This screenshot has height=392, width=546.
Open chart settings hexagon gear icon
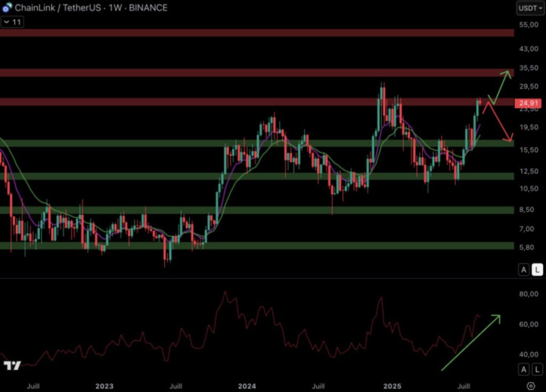(531, 386)
